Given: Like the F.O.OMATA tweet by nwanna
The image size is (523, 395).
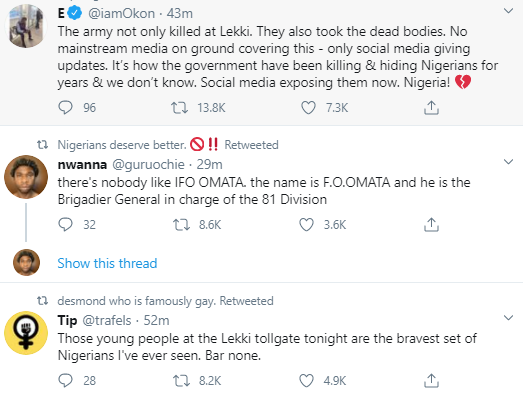Looking at the screenshot, I should click(306, 225).
